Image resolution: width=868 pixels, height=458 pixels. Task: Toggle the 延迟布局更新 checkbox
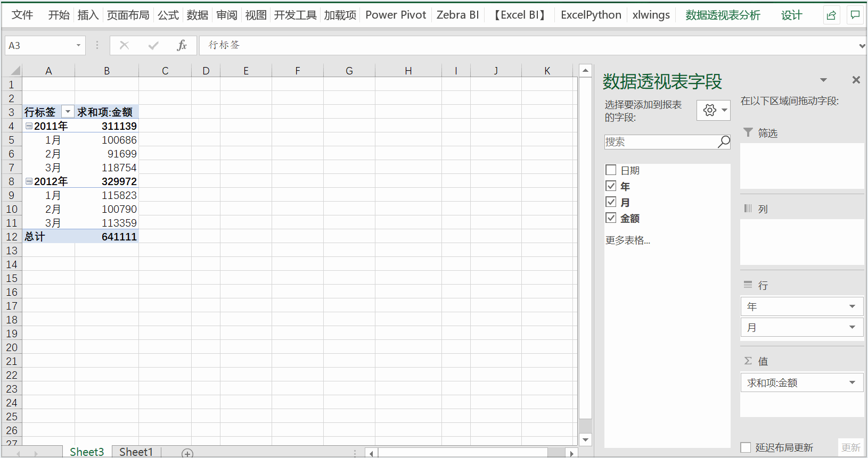(746, 447)
